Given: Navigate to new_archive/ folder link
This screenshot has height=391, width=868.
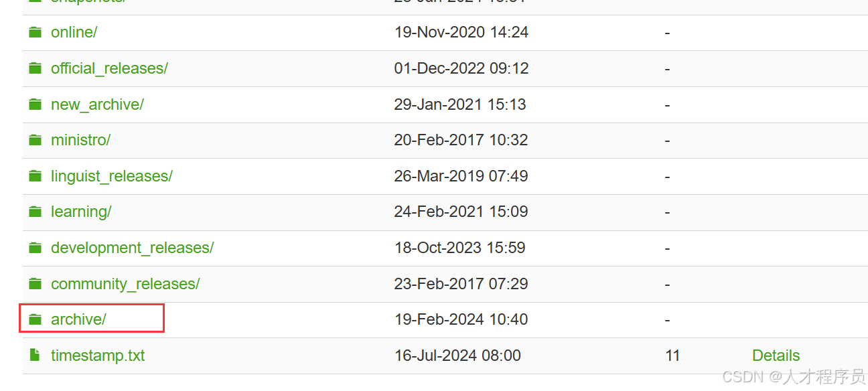Looking at the screenshot, I should click(x=97, y=104).
